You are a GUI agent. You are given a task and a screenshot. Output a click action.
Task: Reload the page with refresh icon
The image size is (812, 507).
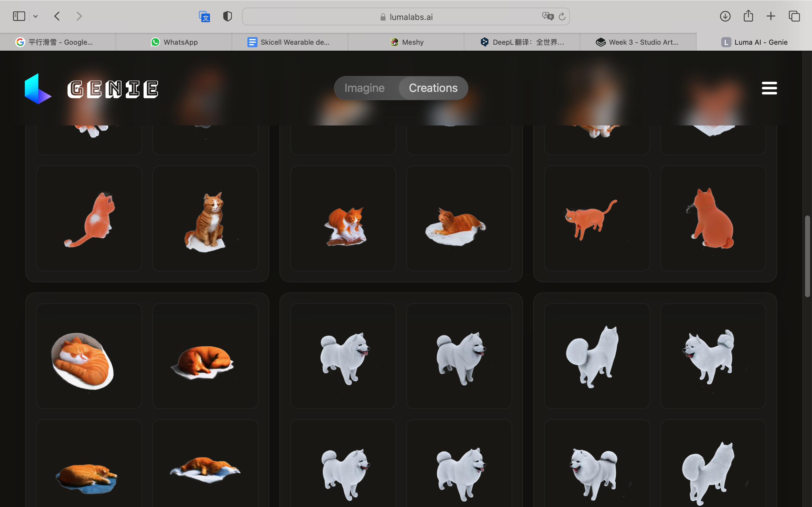point(562,16)
